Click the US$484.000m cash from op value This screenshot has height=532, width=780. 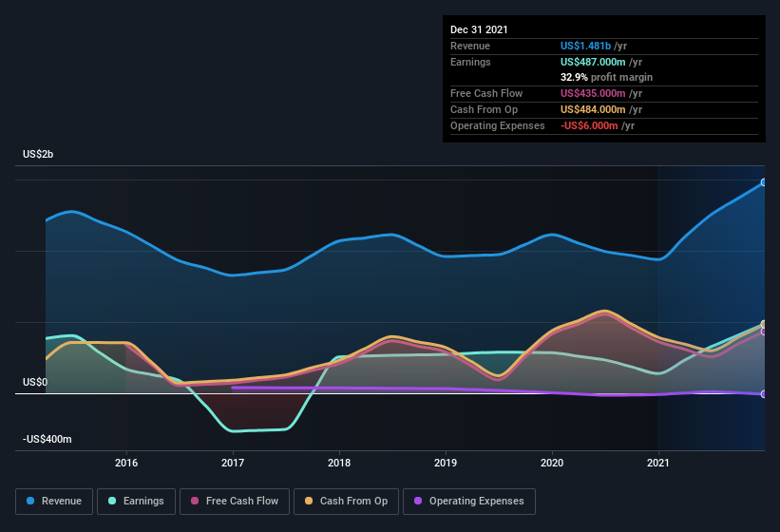[593, 109]
